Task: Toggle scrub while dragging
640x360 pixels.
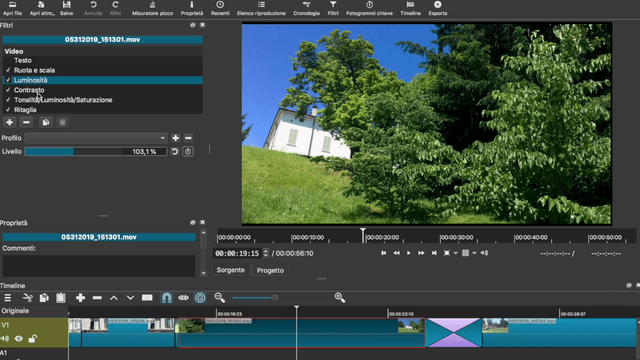Action: (x=183, y=298)
